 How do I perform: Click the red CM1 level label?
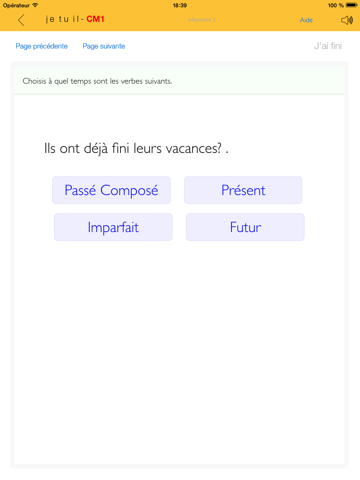tap(95, 19)
